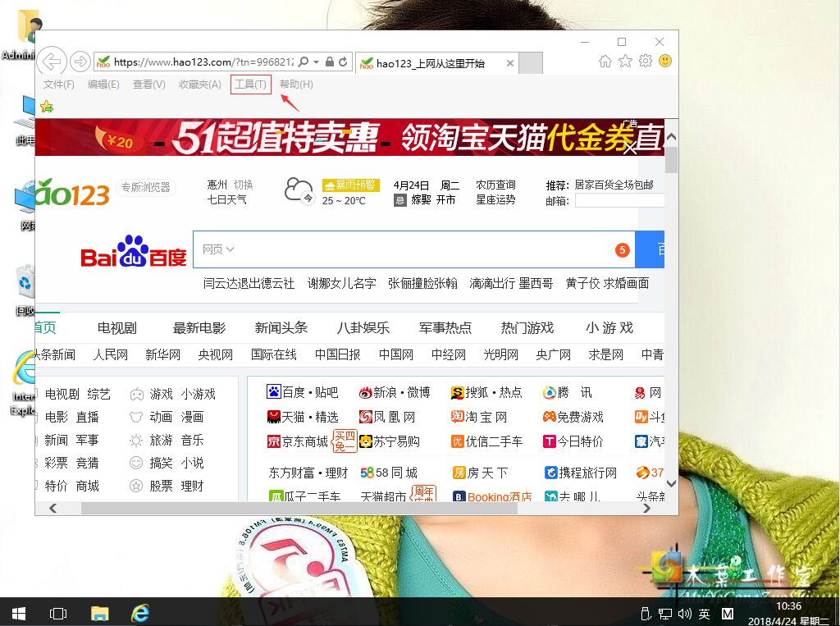Viewport: 840px width, 626px height.
Task: Go to the home page icon
Action: coord(605,61)
